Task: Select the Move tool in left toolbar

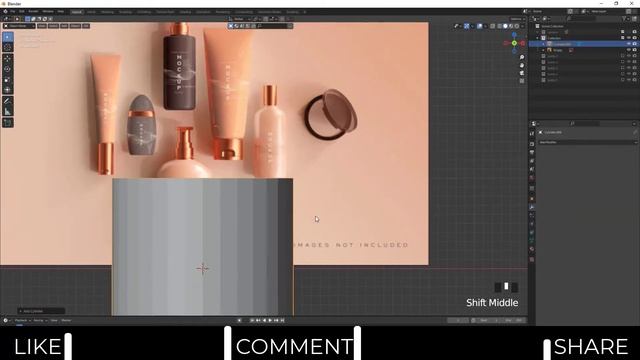Action: (7, 59)
